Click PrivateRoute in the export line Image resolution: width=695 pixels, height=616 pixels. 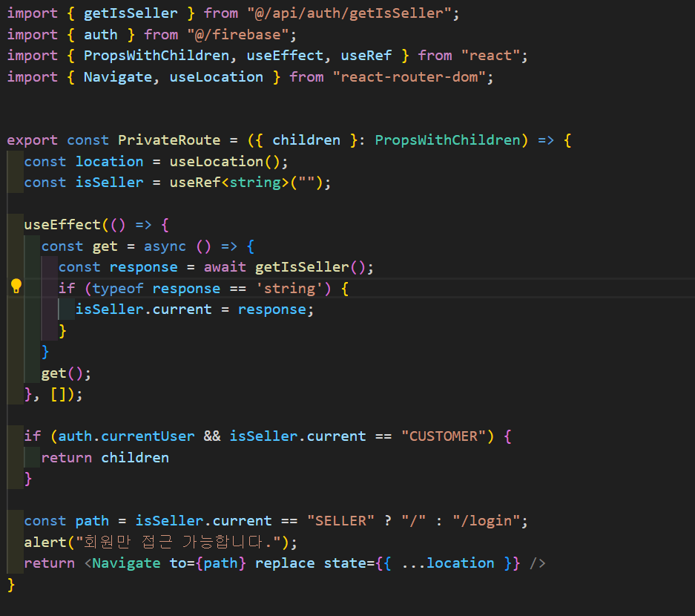point(169,140)
